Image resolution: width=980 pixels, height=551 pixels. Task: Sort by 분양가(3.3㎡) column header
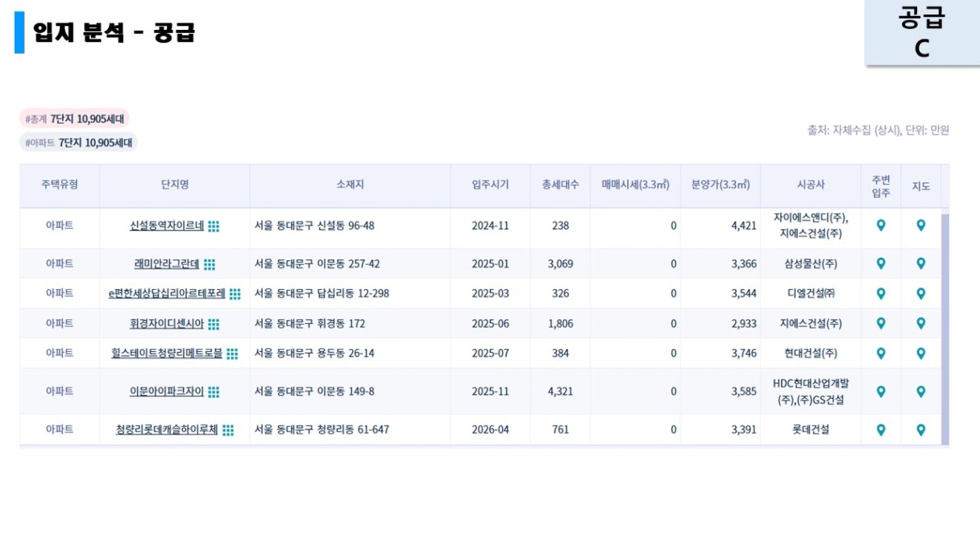point(720,184)
